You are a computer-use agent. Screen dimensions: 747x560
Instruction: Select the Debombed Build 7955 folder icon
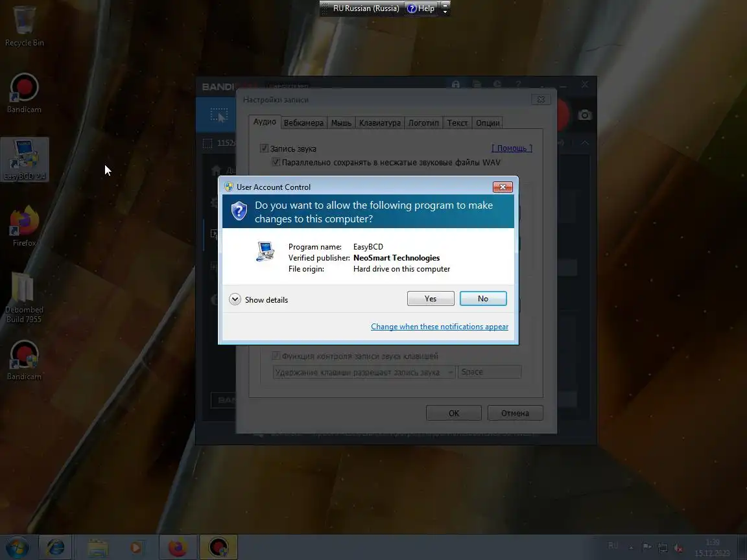[24, 297]
